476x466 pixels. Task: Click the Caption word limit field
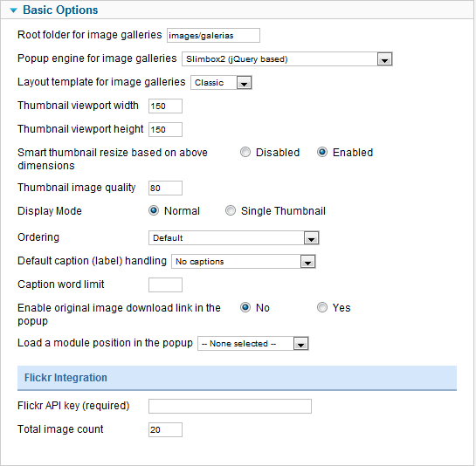coord(165,284)
